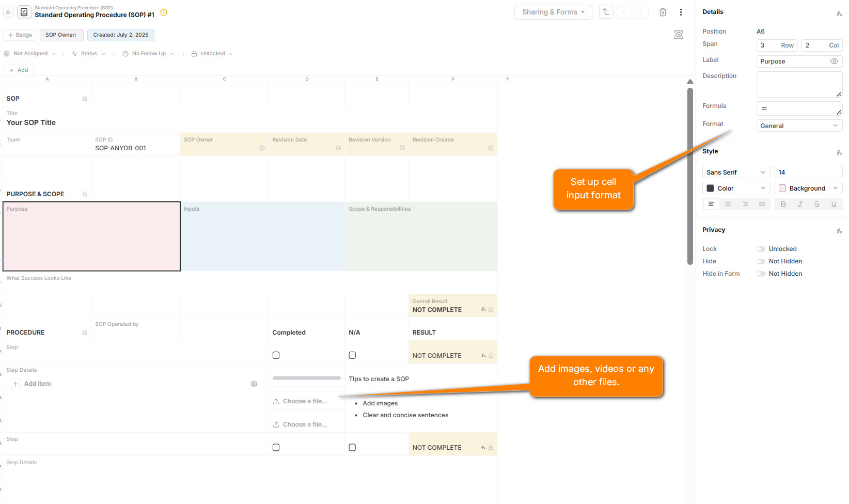Toggle strikethrough text style
Image resolution: width=849 pixels, height=504 pixels.
click(817, 204)
